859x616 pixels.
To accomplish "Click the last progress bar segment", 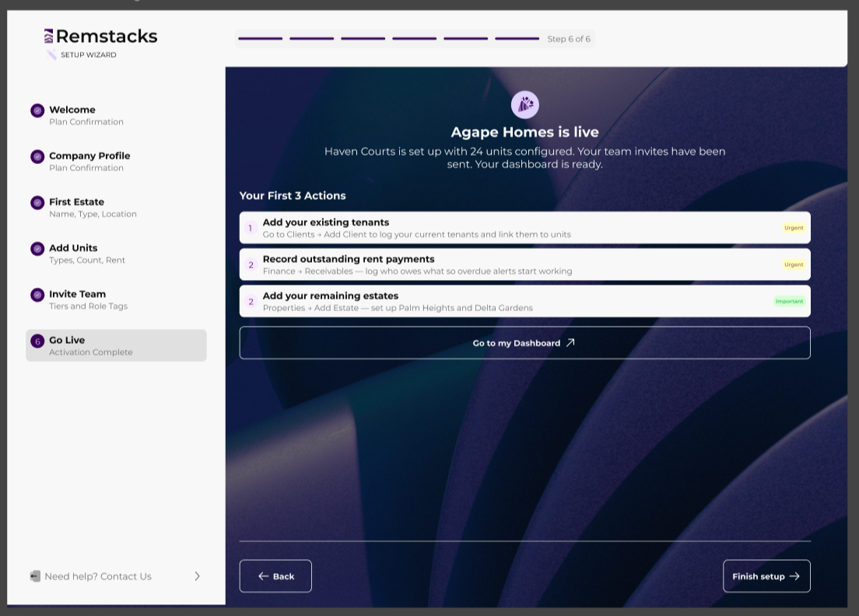I will [517, 39].
